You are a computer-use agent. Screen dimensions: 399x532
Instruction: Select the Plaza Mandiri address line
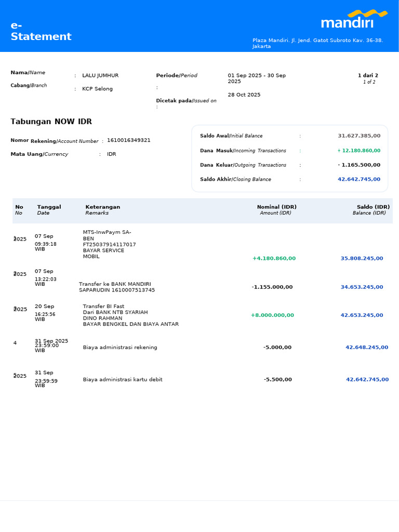coord(317,43)
